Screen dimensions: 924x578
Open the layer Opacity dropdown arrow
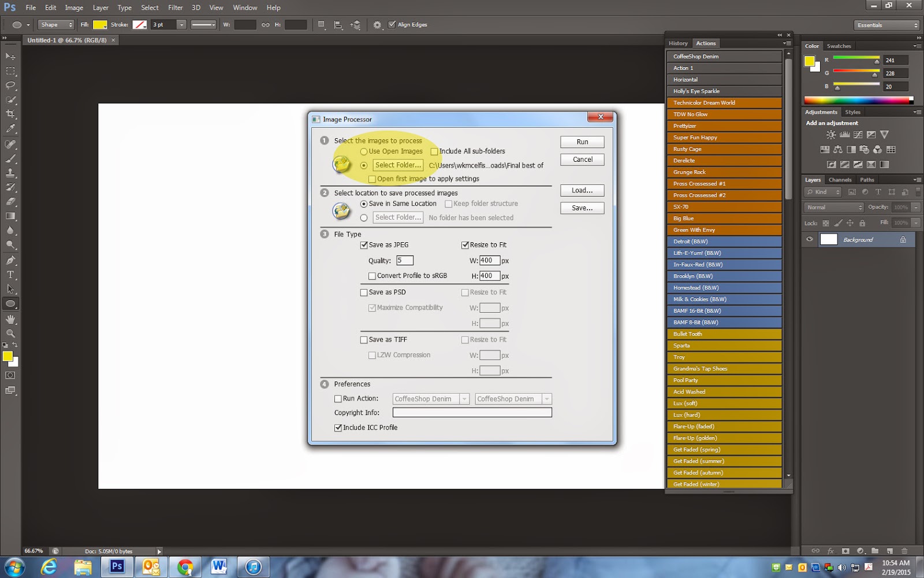click(916, 208)
